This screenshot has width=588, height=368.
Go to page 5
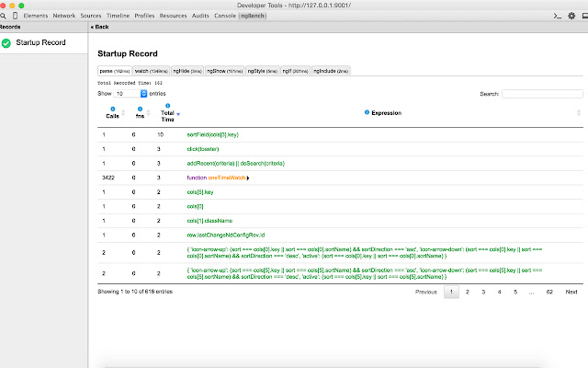pyautogui.click(x=515, y=292)
